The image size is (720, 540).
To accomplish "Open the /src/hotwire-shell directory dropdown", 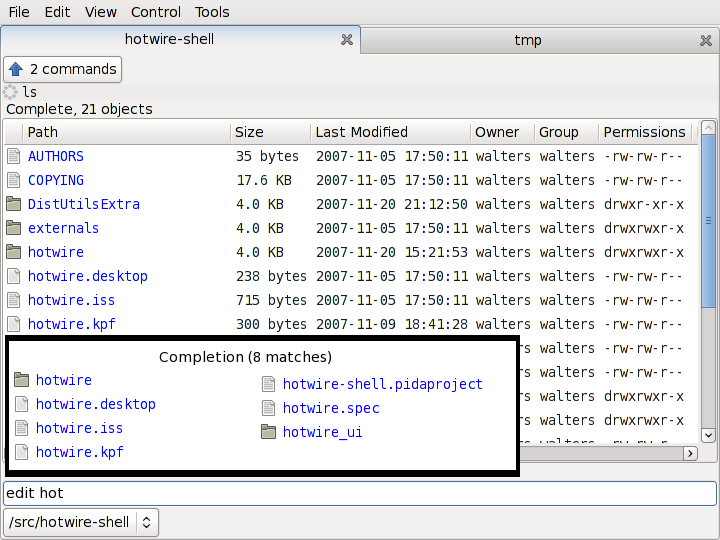I will coord(81,522).
